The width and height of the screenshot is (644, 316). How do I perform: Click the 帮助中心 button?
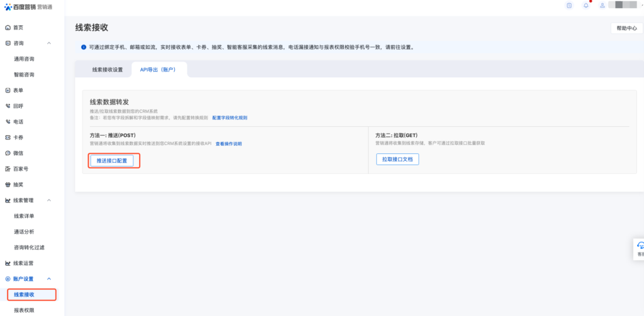coord(626,28)
